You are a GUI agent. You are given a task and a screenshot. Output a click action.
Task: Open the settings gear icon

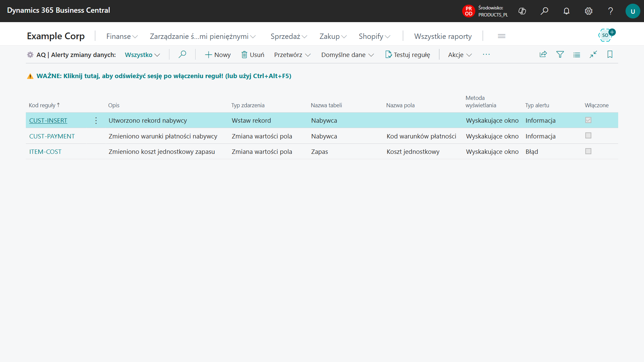pyautogui.click(x=589, y=11)
